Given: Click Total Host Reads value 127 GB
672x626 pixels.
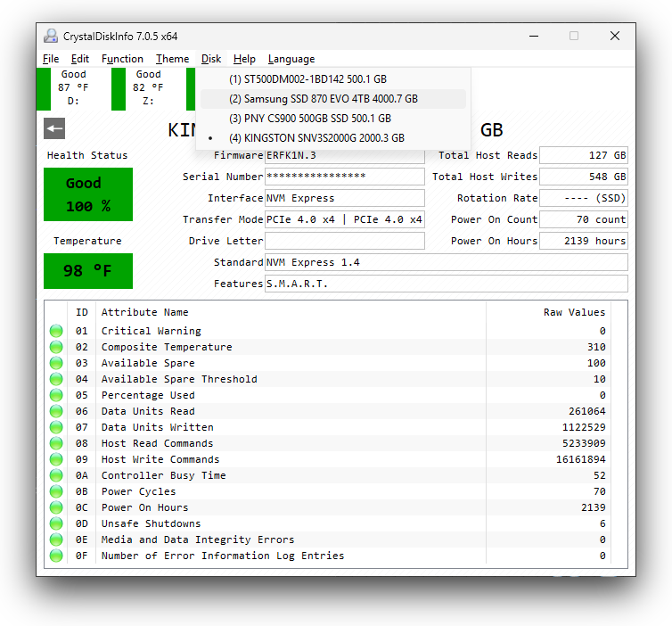Looking at the screenshot, I should click(584, 155).
